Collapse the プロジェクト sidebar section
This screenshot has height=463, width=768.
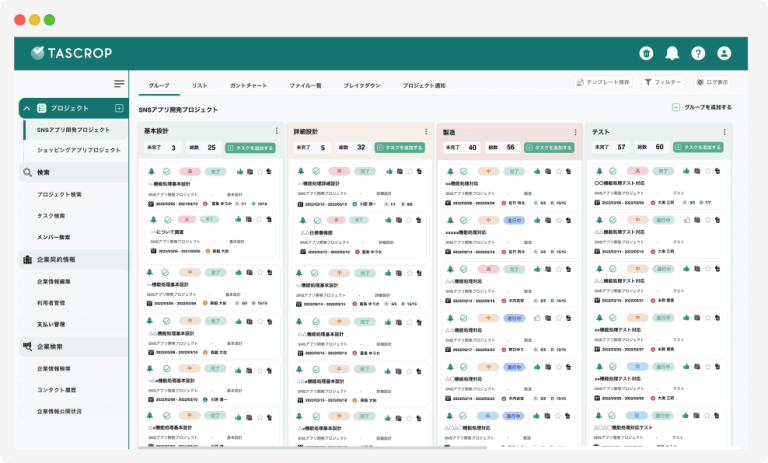point(26,108)
